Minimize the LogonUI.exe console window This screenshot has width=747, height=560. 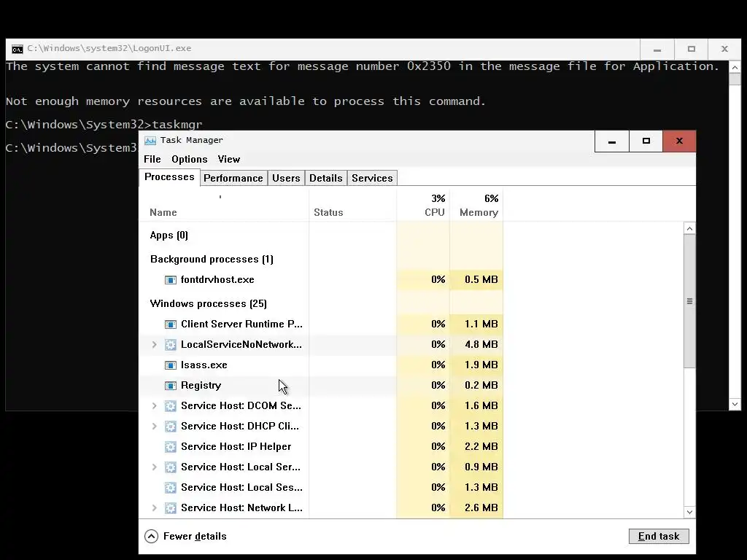[x=657, y=49]
